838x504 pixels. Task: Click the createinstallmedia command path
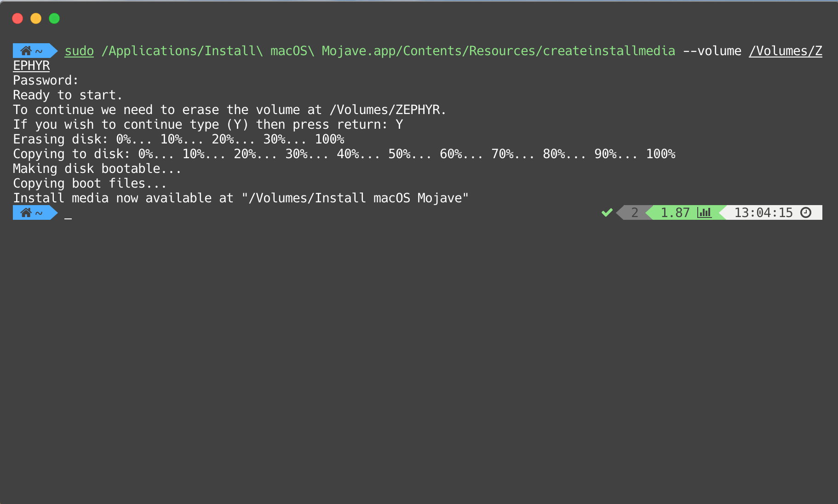pyautogui.click(x=388, y=51)
